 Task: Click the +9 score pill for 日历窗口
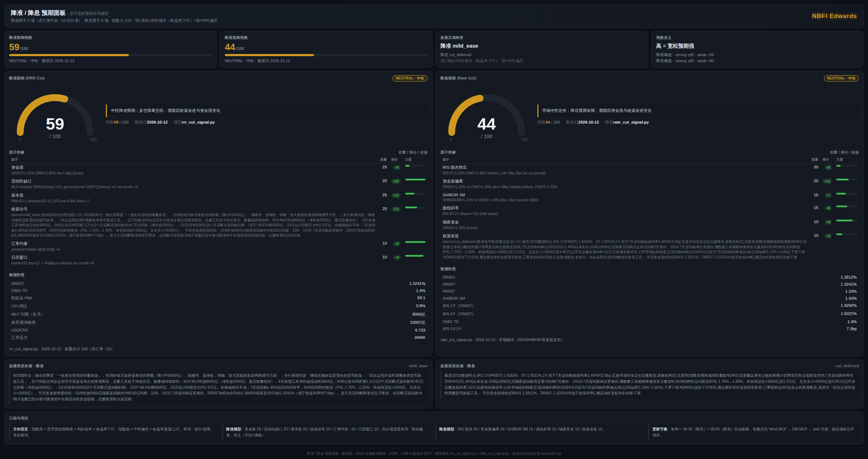click(x=397, y=257)
